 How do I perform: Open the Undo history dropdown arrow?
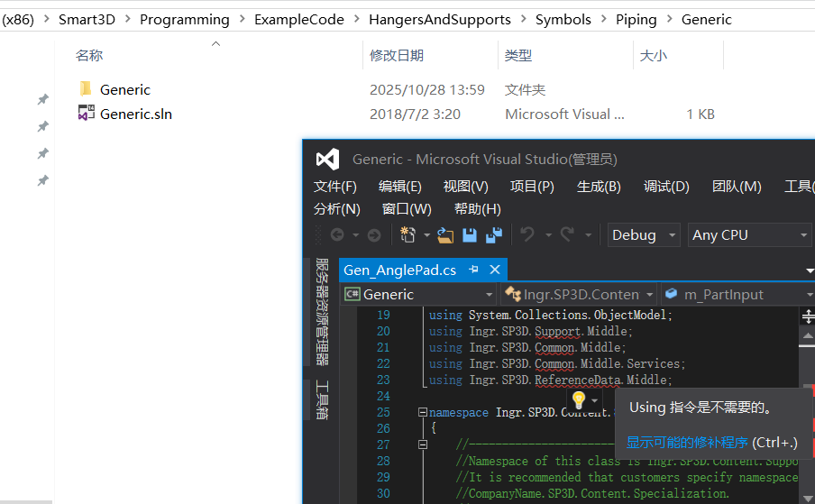(548, 235)
